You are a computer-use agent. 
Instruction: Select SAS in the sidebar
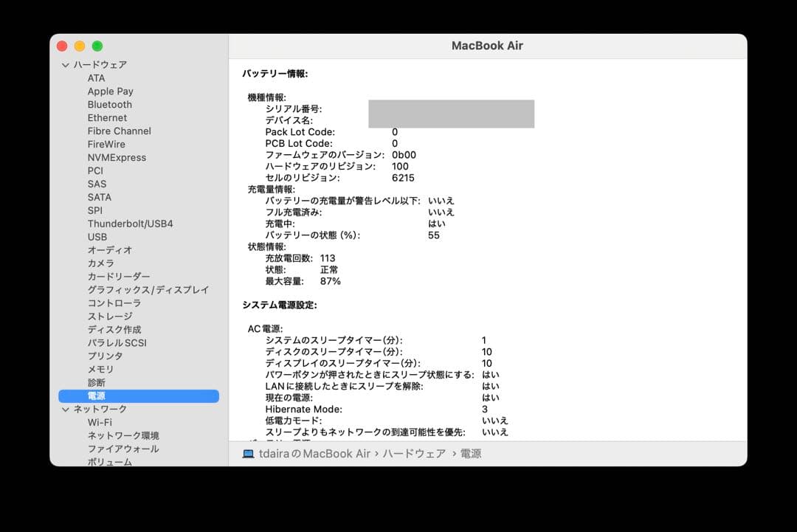[x=97, y=184]
